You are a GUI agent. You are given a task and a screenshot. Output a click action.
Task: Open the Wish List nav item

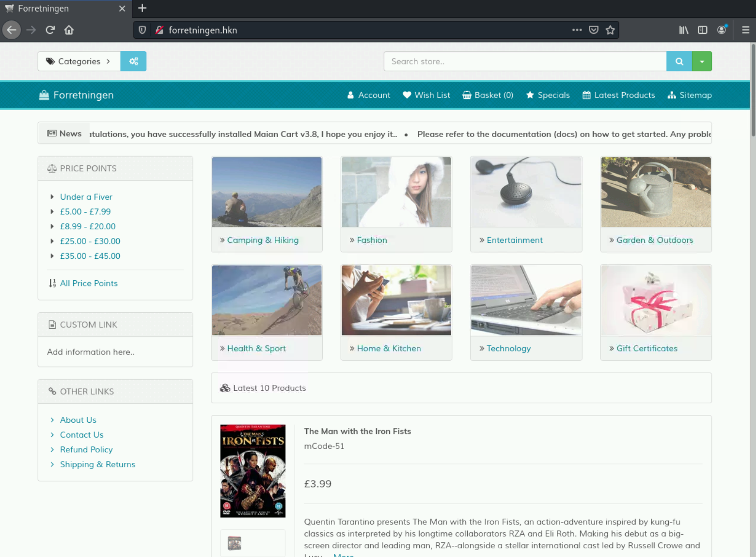[426, 95]
